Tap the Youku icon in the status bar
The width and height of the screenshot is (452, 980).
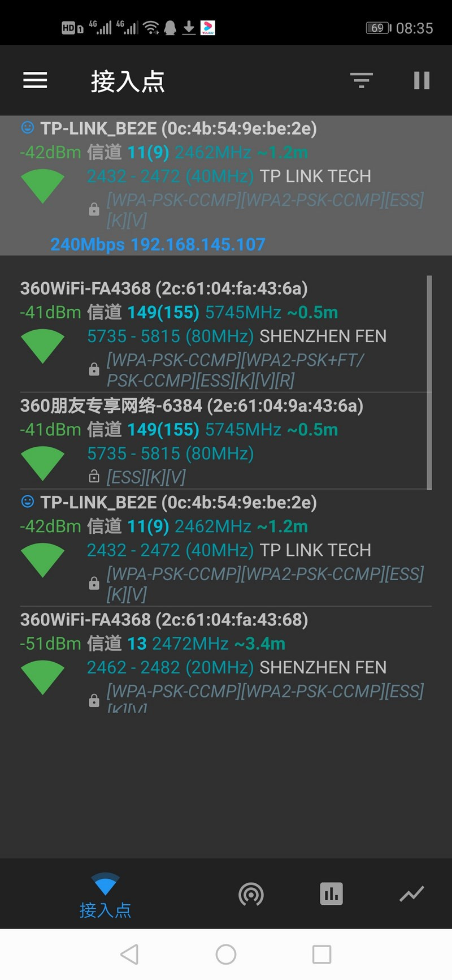tap(209, 26)
